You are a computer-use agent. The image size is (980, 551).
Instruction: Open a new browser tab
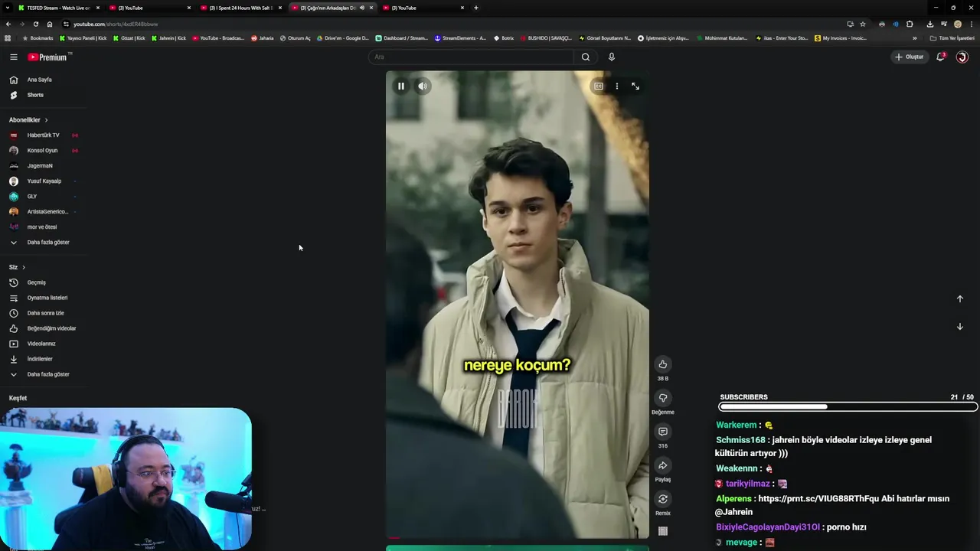pyautogui.click(x=475, y=8)
